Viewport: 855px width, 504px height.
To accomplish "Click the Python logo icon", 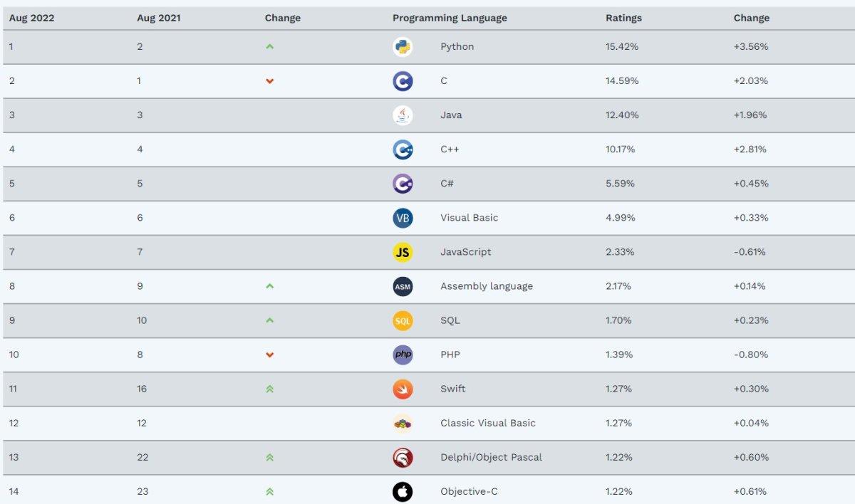I will pos(403,47).
